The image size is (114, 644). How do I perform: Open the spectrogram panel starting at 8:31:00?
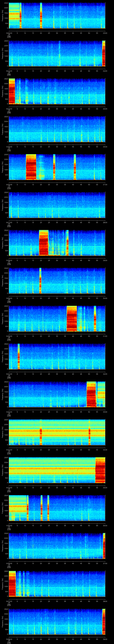[x=57, y=357]
